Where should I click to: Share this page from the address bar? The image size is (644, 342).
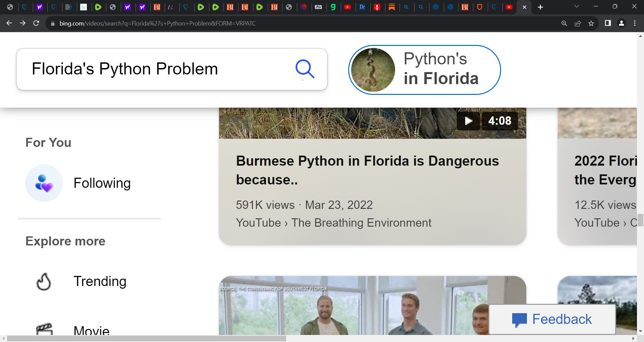coord(578,23)
